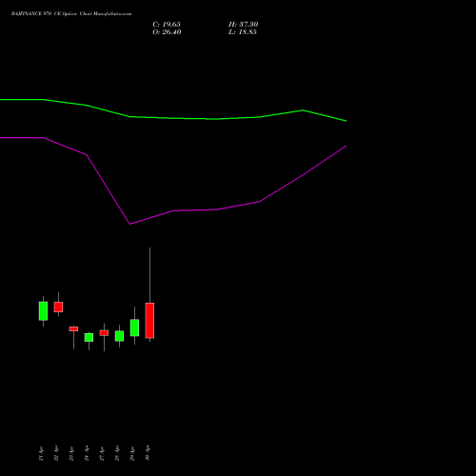The height and width of the screenshot is (476, 476).
Task: Click the high value 'H: 37.30'
Action: 244,25
